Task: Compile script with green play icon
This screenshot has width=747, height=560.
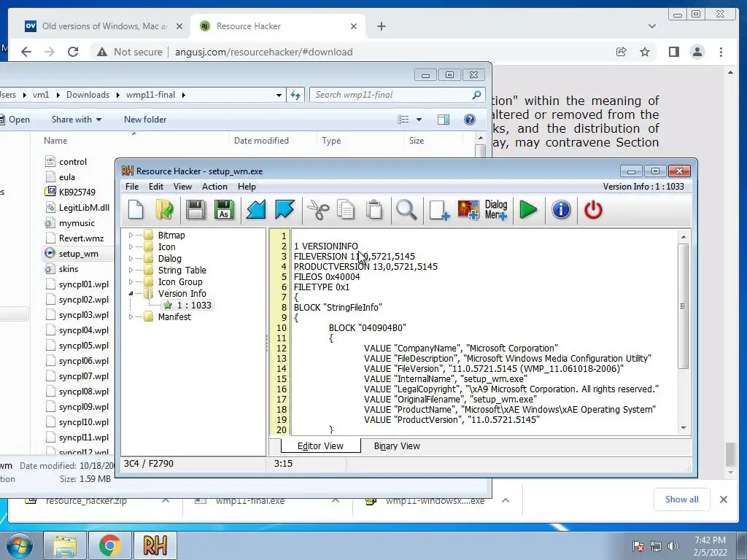Action: pos(528,210)
